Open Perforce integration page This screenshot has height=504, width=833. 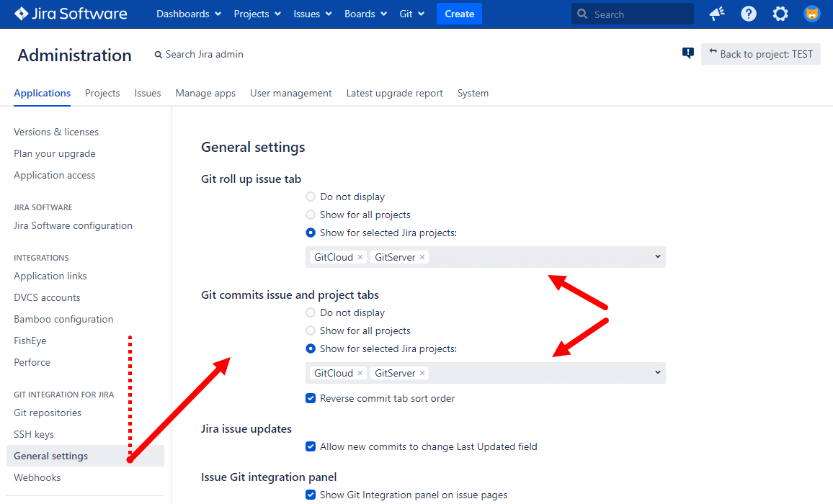(32, 363)
